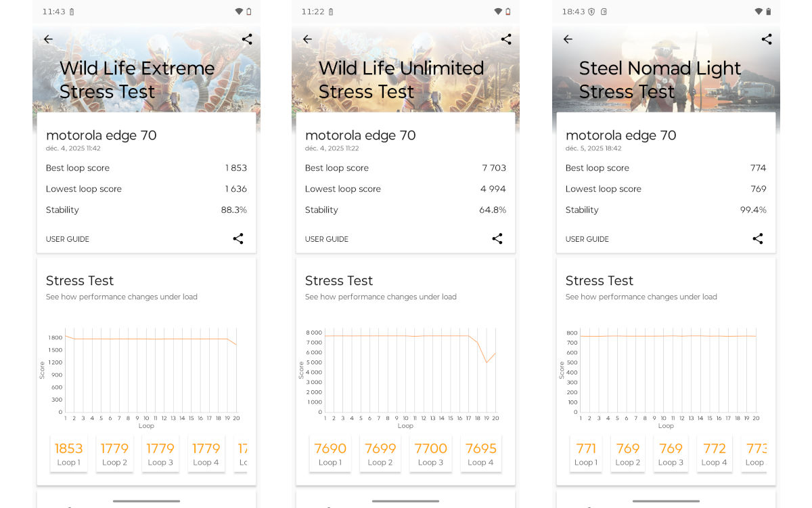Share the 64.8% stability result card

click(x=497, y=238)
